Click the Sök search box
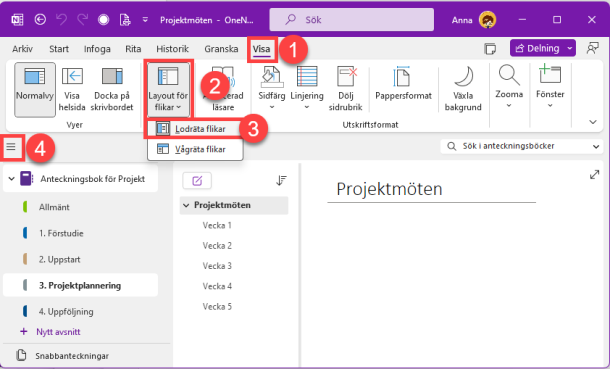The image size is (610, 369). pos(352,19)
